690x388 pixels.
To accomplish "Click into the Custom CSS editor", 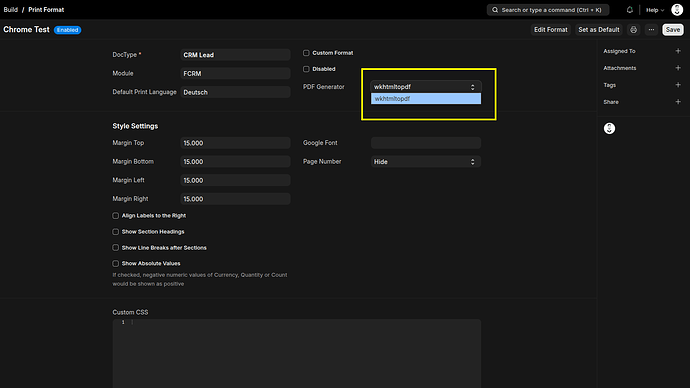I will tap(297, 353).
